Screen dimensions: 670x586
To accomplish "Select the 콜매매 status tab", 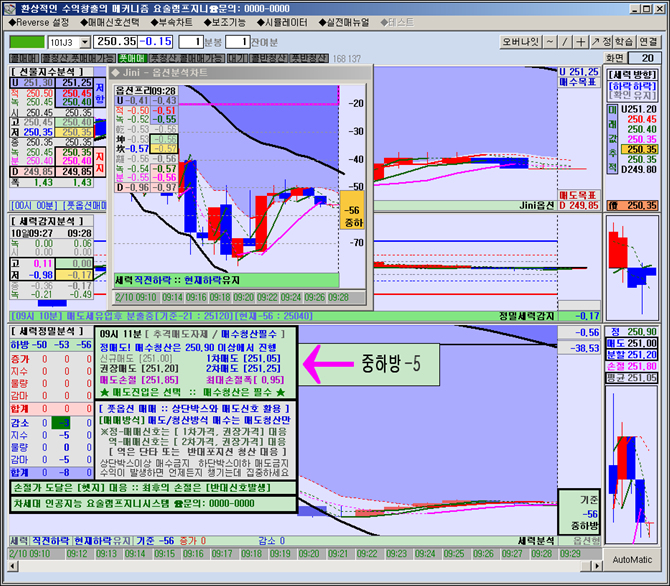I will (x=24, y=58).
